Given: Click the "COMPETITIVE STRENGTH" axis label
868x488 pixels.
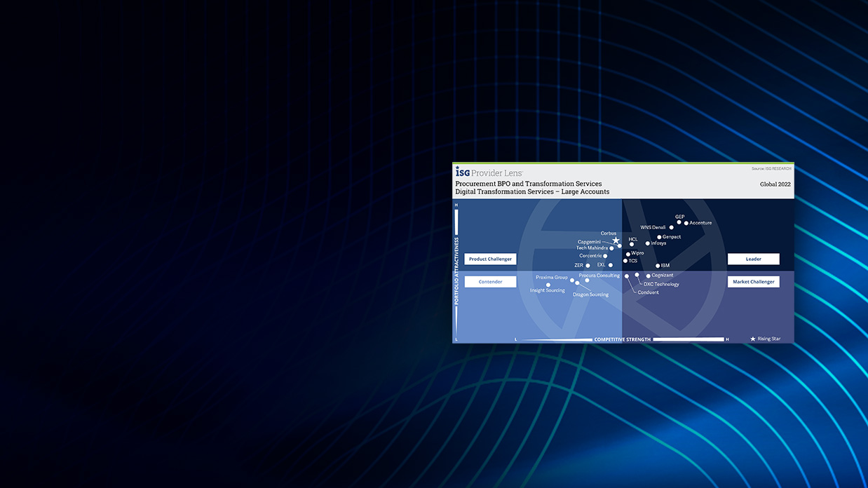Looking at the screenshot, I should pos(623,339).
